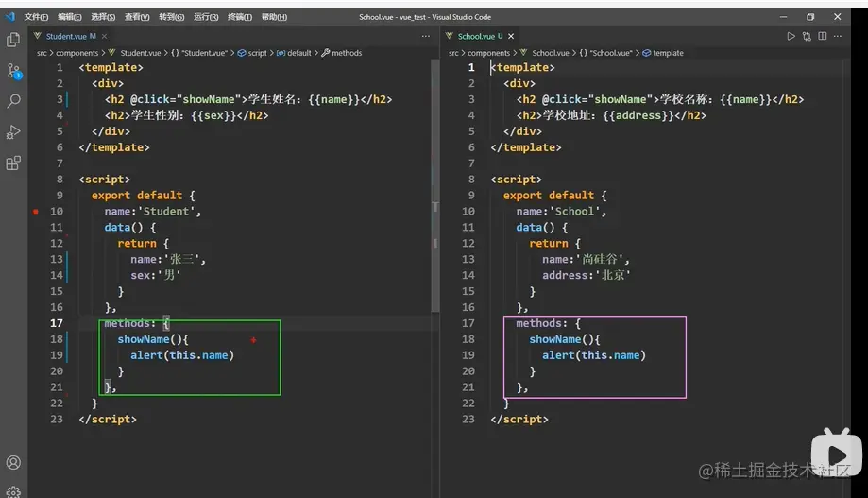Open the Extensions view
Viewport: 868px width, 498px height.
[x=13, y=163]
